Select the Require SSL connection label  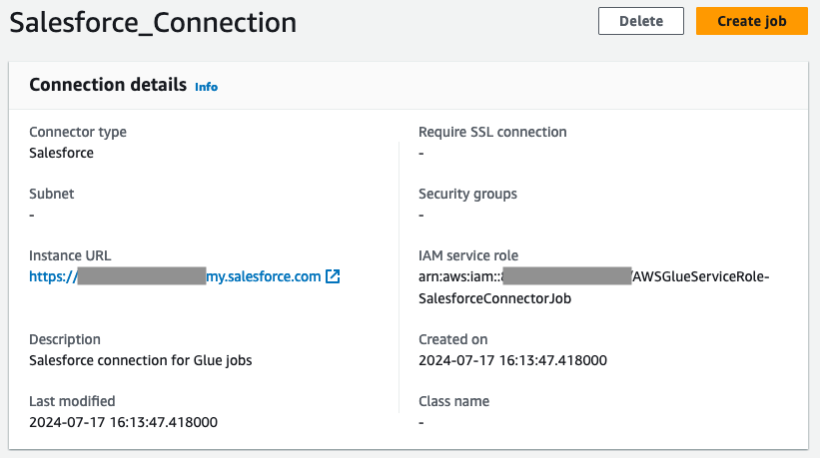click(x=493, y=132)
